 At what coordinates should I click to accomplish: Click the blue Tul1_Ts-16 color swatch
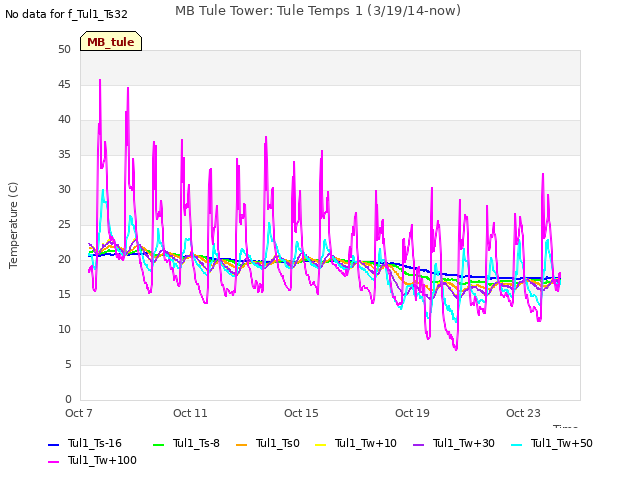(54, 444)
